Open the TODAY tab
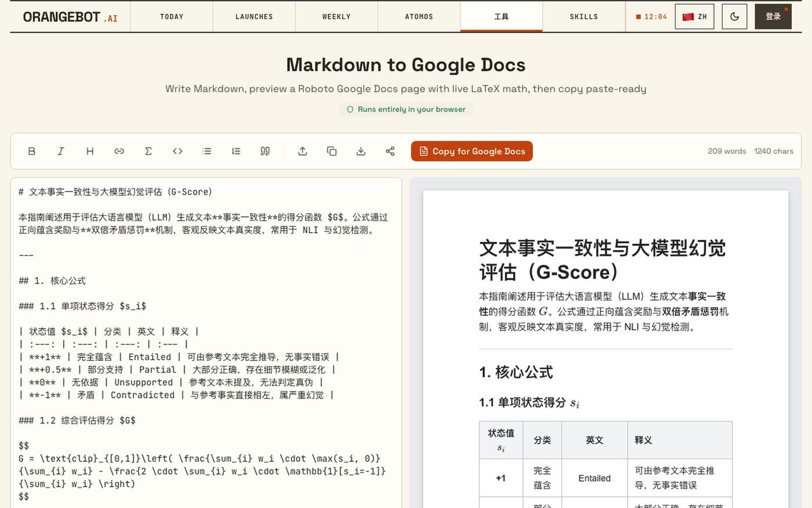 pyautogui.click(x=172, y=16)
